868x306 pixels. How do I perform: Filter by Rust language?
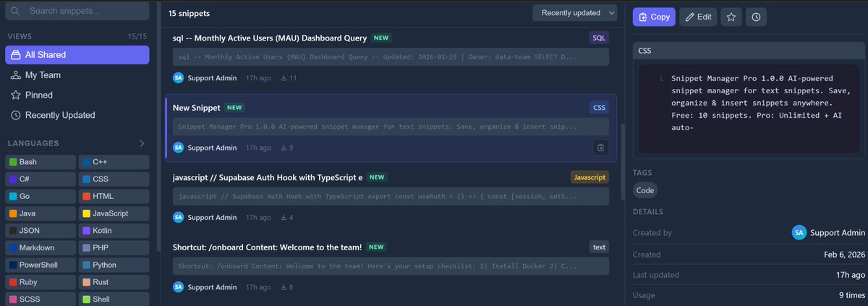[114, 283]
